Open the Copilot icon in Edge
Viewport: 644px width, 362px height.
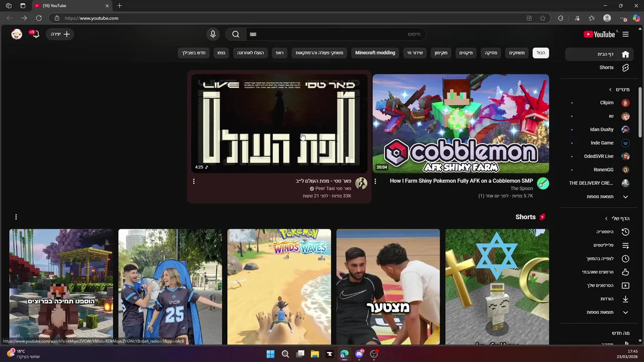tap(636, 18)
